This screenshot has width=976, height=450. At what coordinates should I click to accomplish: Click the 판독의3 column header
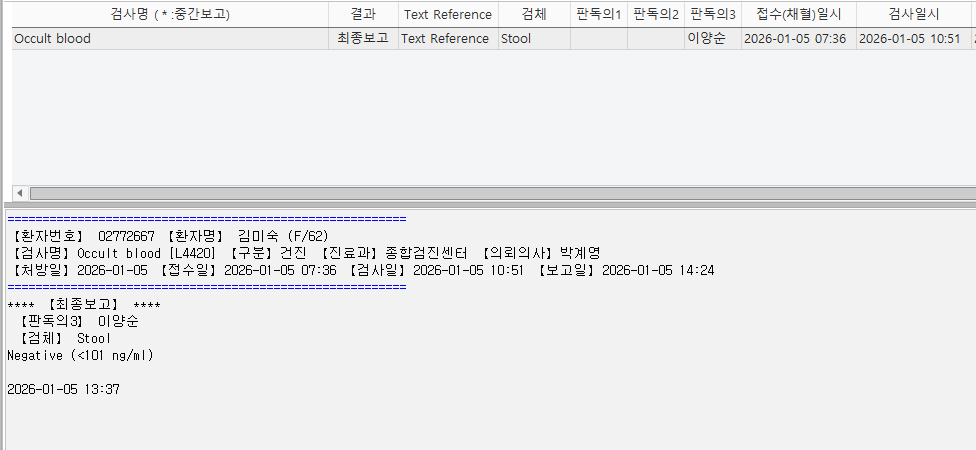pos(713,14)
